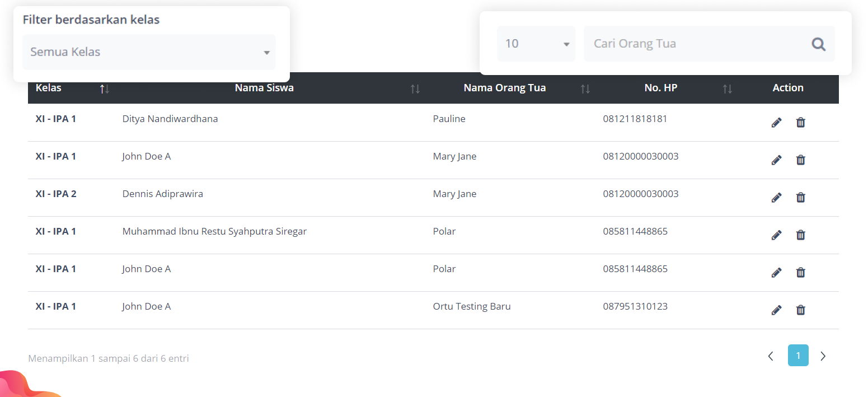Delete the Ortu Testing Baru entry
This screenshot has height=397, width=868.
pos(800,310)
